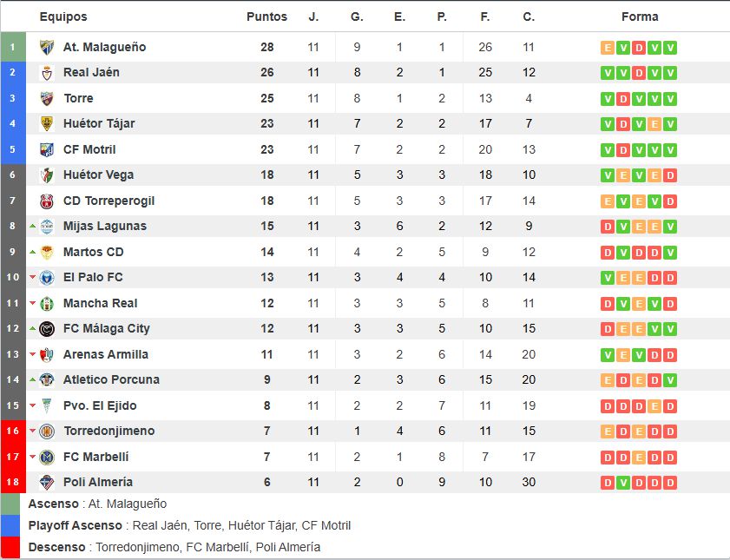Open the Torre team link
The height and width of the screenshot is (560, 730).
coord(78,98)
